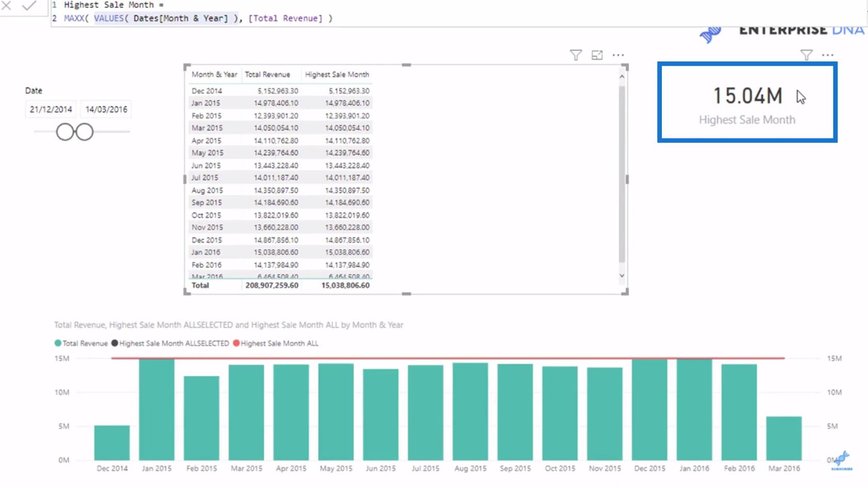Click the subscribe DNA icon bottom right
This screenshot has width=868, height=488.
point(842,461)
